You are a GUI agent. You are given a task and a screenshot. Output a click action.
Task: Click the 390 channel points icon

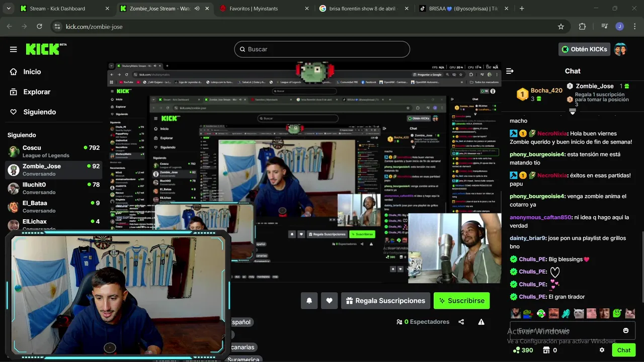point(516,350)
